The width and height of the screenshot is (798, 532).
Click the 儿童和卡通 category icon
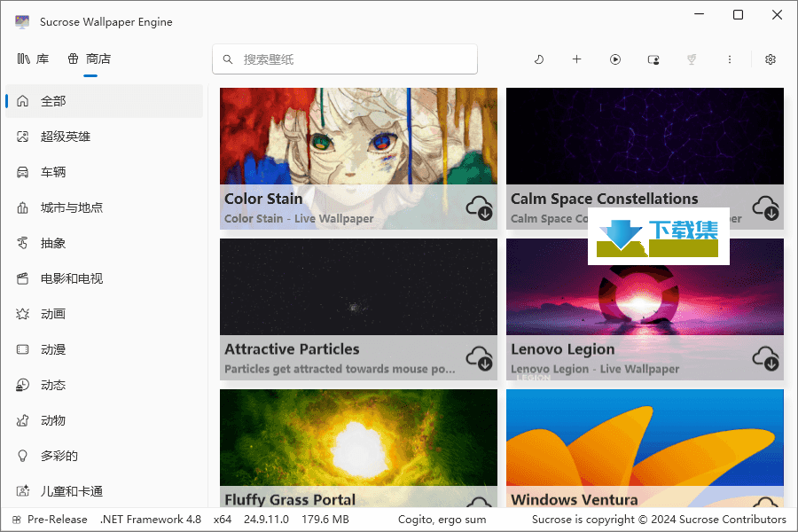(x=22, y=491)
